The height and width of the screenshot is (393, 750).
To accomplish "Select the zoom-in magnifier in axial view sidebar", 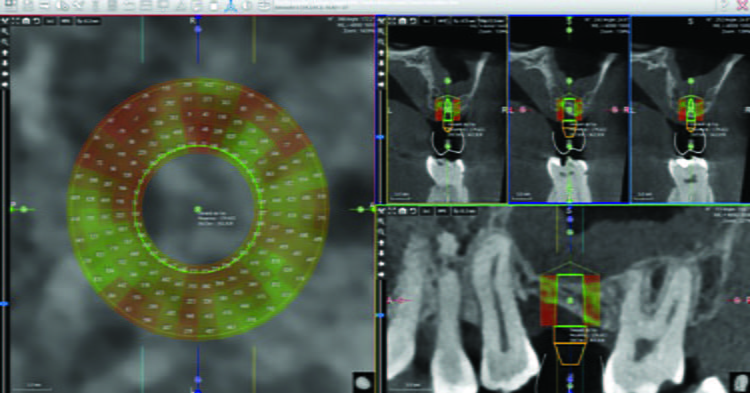I will click(x=5, y=32).
